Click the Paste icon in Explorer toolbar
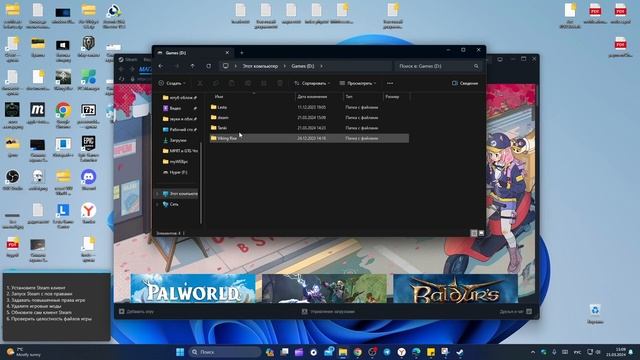 (x=231, y=83)
